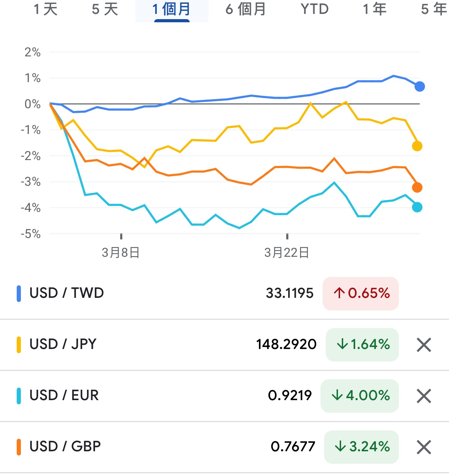Click the green 1.64% decrease badge

click(x=362, y=344)
